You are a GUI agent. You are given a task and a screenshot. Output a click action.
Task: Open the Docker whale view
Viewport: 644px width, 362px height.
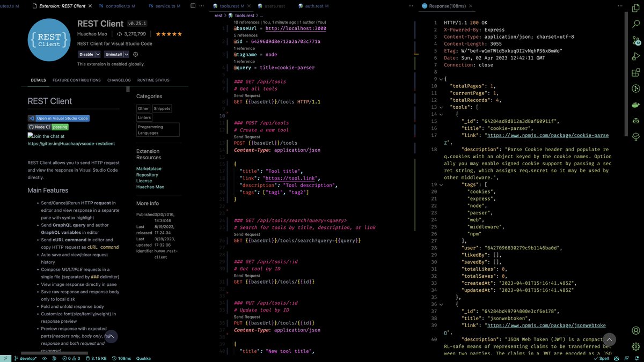[636, 105]
